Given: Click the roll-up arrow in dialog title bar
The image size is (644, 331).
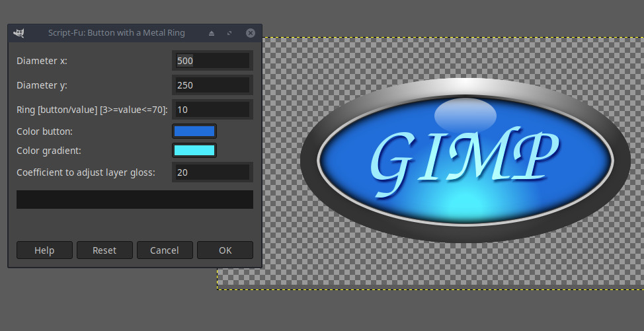Looking at the screenshot, I should (212, 33).
